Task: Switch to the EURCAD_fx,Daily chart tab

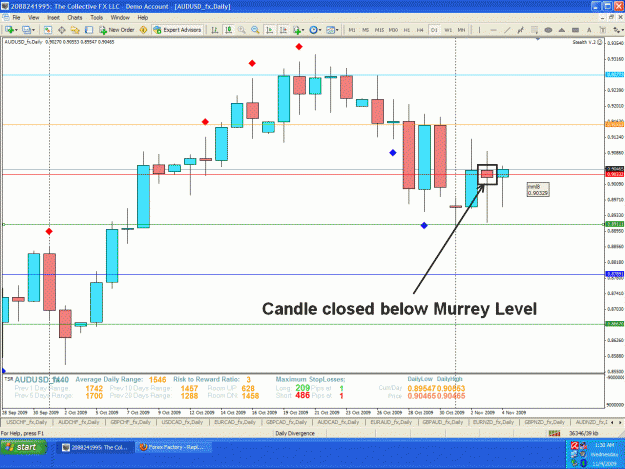Action: (235, 422)
